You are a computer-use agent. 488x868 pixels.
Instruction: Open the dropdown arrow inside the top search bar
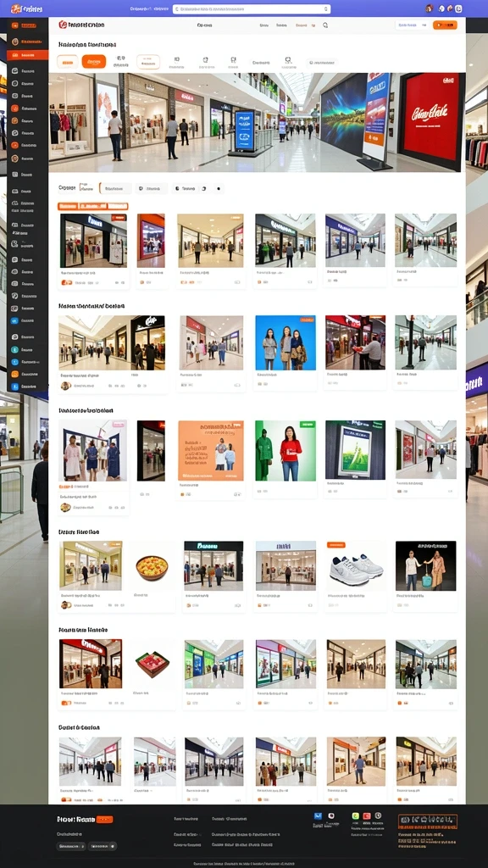point(326,8)
